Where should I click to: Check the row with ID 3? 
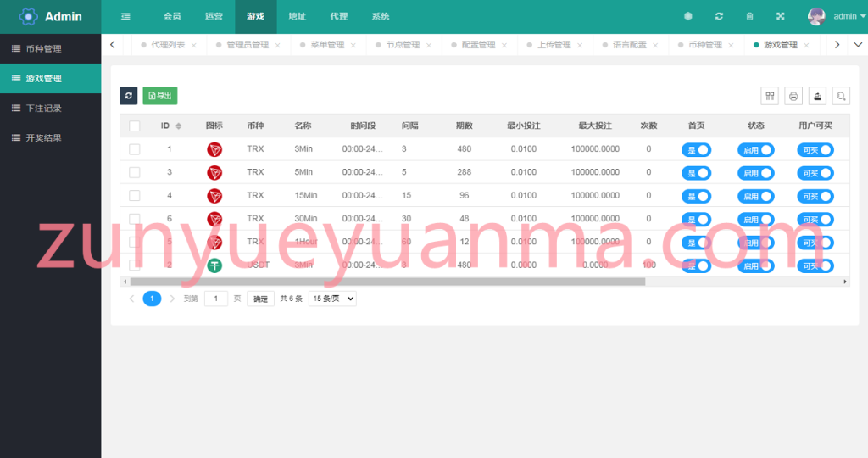[x=135, y=173]
